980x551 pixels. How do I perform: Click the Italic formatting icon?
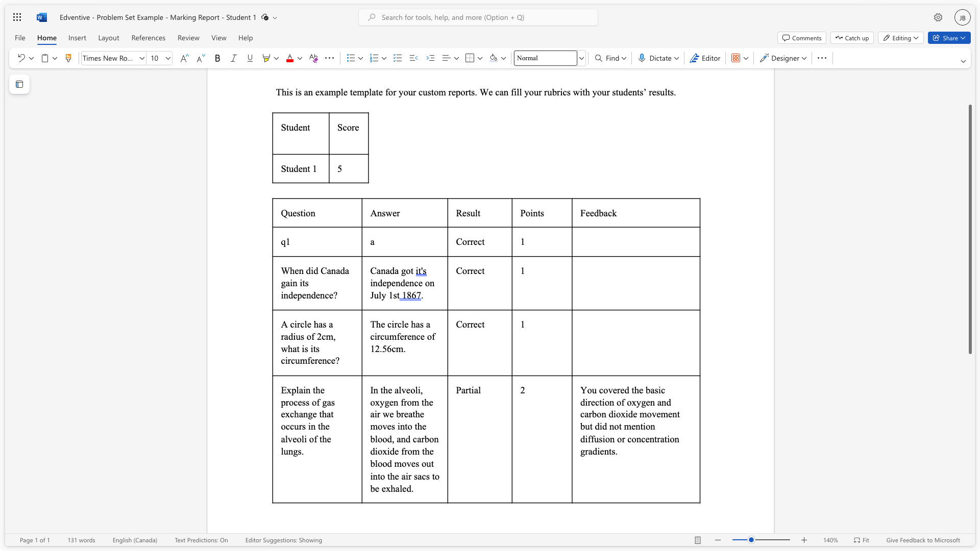pyautogui.click(x=234, y=58)
